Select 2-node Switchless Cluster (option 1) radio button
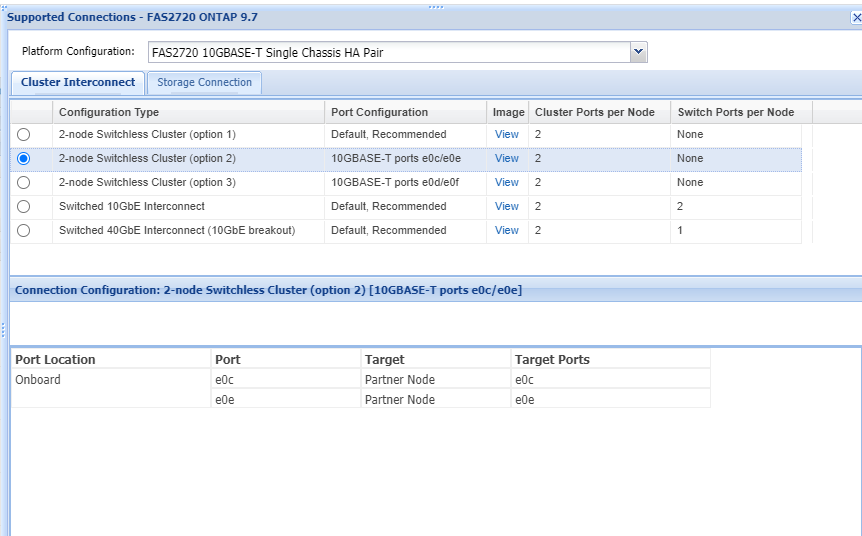 click(x=24, y=135)
